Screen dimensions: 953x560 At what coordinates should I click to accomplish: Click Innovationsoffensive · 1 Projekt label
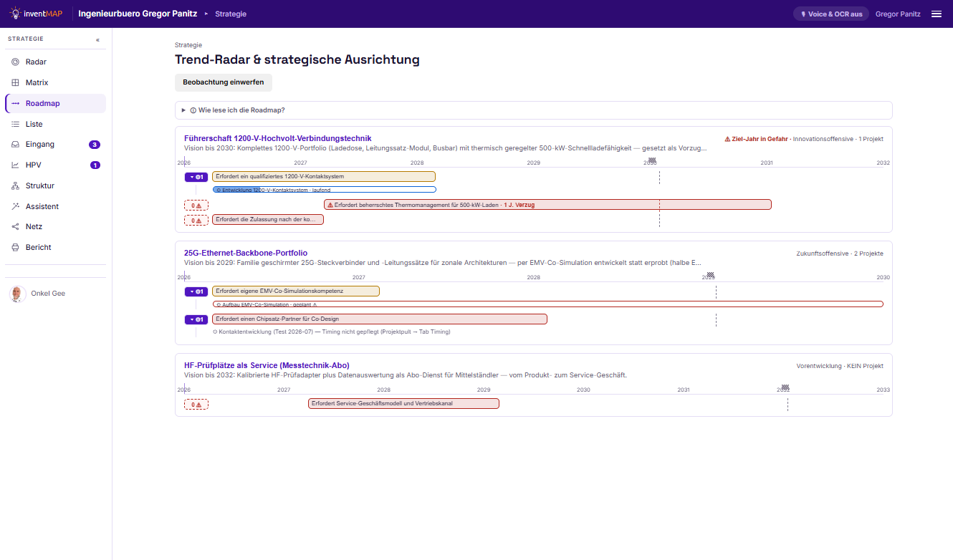[838, 139]
